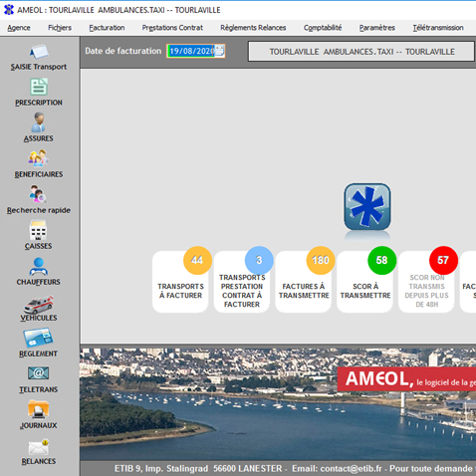The height and width of the screenshot is (476, 476).
Task: Click the Date de facturation field
Action: [196, 51]
